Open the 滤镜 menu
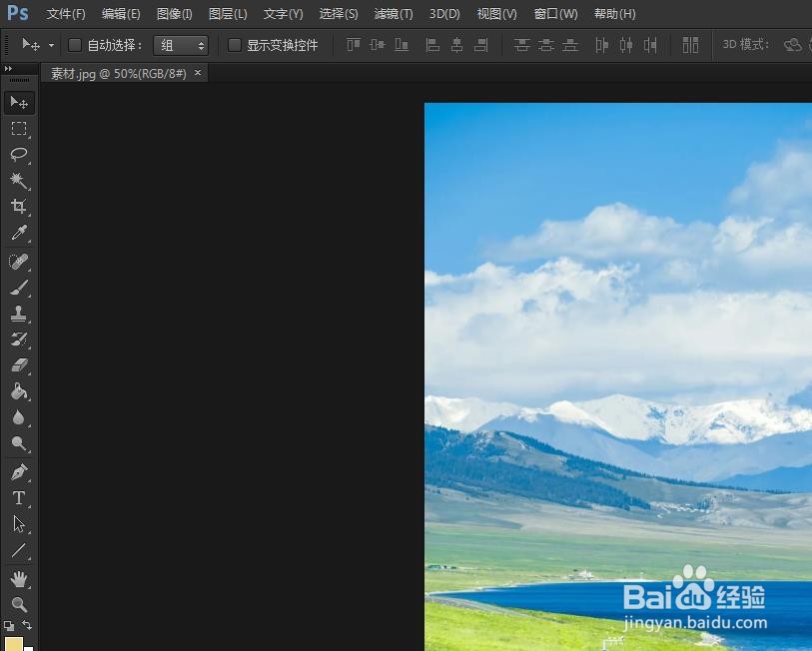Viewport: 812px width, 651px height. (x=393, y=13)
